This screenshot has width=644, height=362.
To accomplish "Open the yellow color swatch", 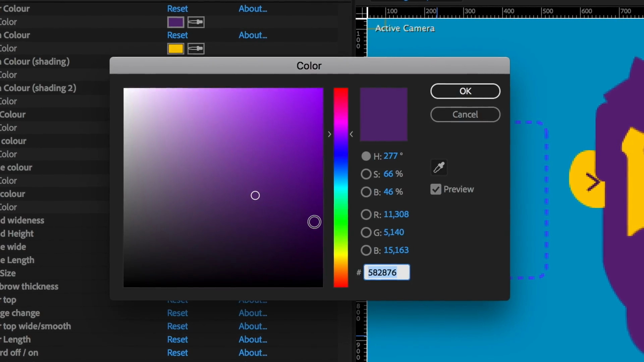I will [x=176, y=49].
